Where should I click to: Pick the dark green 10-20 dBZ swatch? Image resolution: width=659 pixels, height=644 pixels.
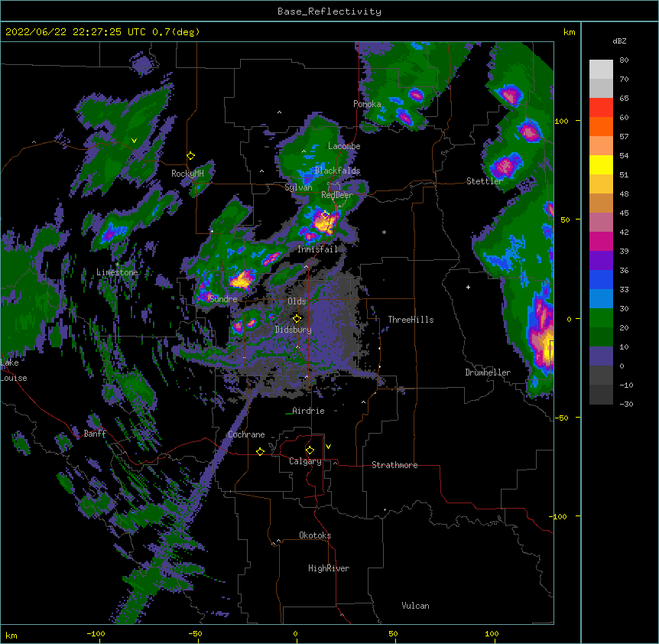(601, 337)
